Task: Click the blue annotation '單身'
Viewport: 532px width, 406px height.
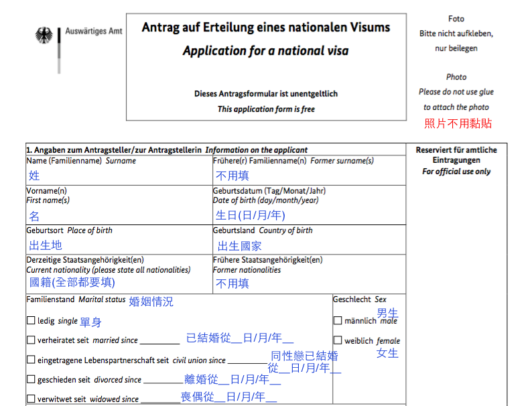Action: coord(90,322)
